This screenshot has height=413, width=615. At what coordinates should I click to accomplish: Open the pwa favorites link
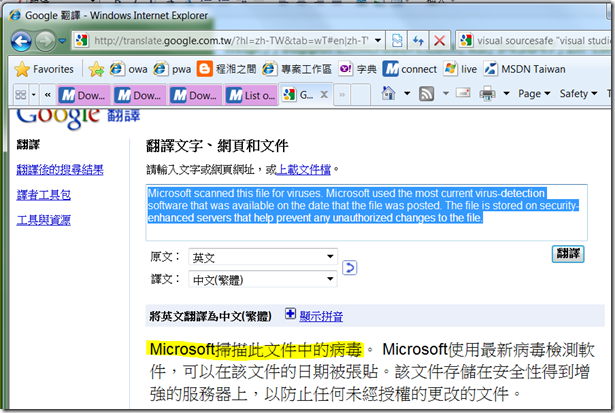coord(173,69)
